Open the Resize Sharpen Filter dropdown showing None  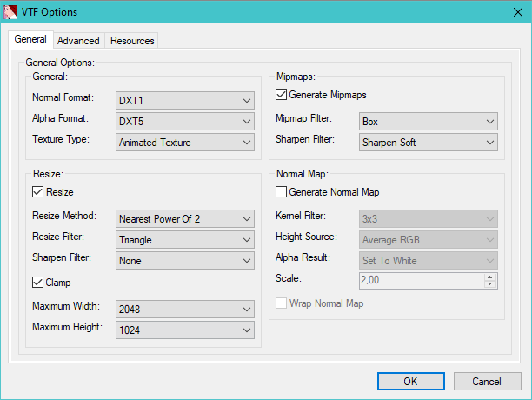pyautogui.click(x=185, y=261)
